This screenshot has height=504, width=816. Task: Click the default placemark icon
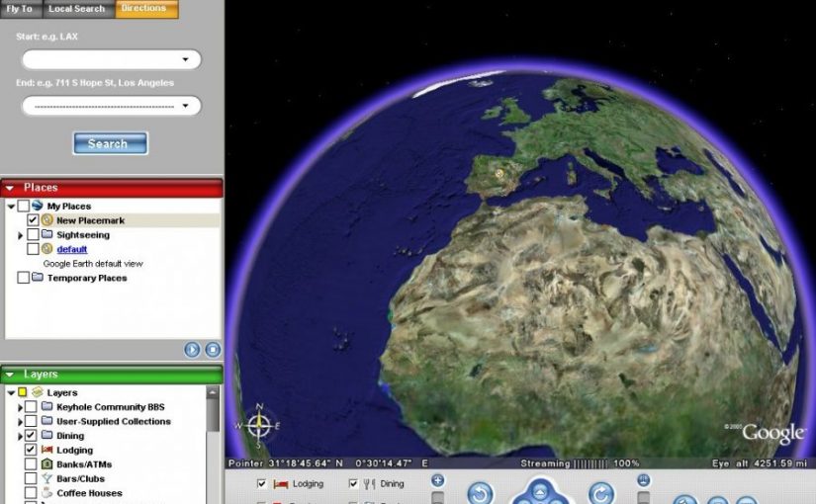point(46,249)
